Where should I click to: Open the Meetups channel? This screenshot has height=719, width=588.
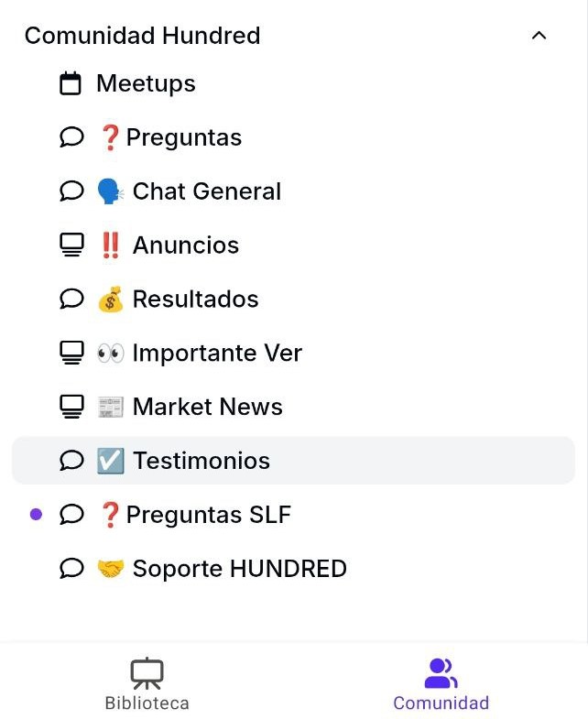(146, 84)
